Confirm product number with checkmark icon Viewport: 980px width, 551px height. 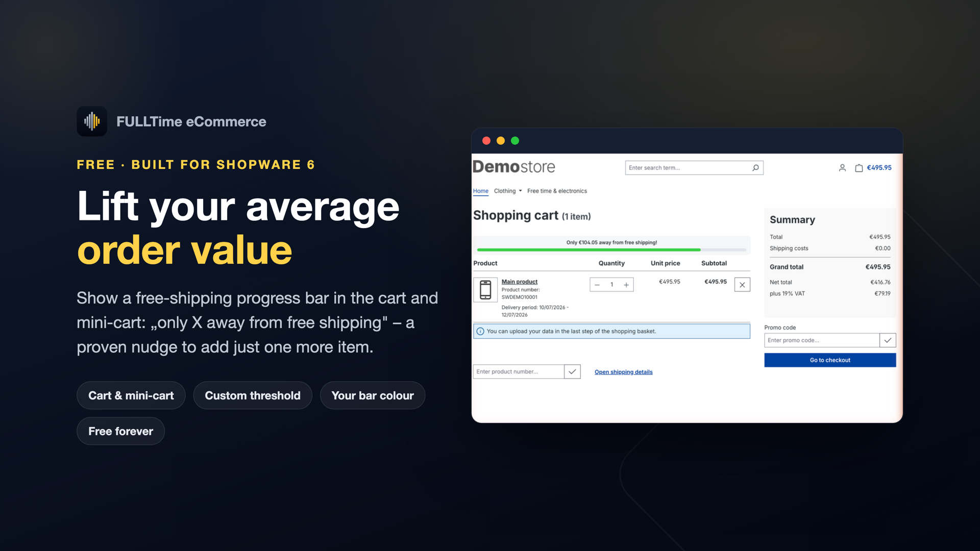(572, 371)
